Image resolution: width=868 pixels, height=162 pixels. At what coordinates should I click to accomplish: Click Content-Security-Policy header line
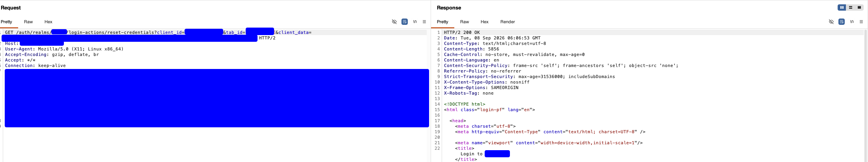561,65
